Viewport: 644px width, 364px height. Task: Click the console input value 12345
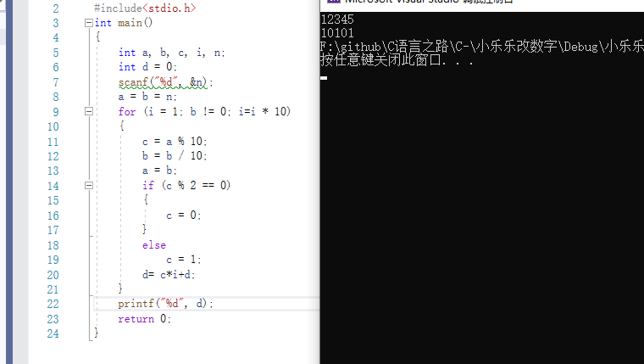337,20
